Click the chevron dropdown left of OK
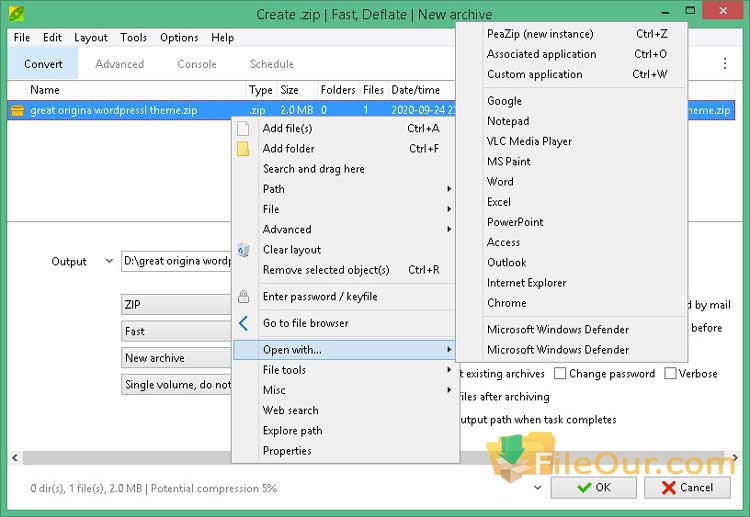The image size is (750, 517). [538, 488]
